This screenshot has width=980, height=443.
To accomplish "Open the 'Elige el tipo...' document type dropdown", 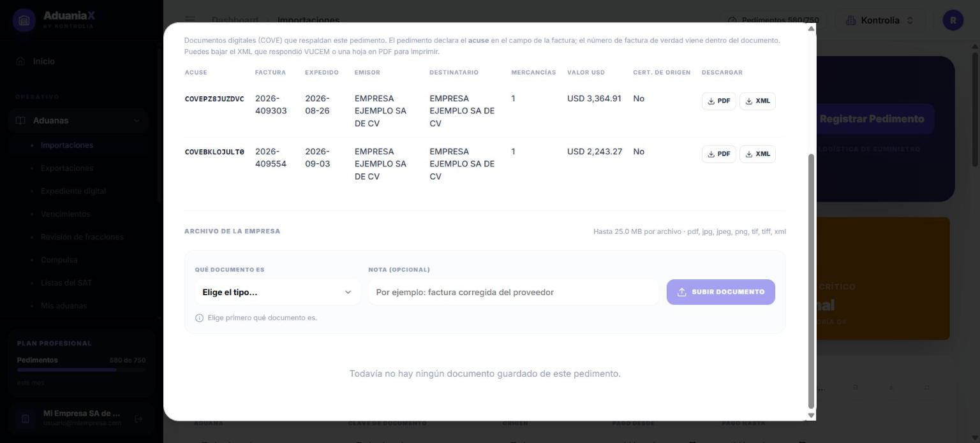I will (x=277, y=292).
